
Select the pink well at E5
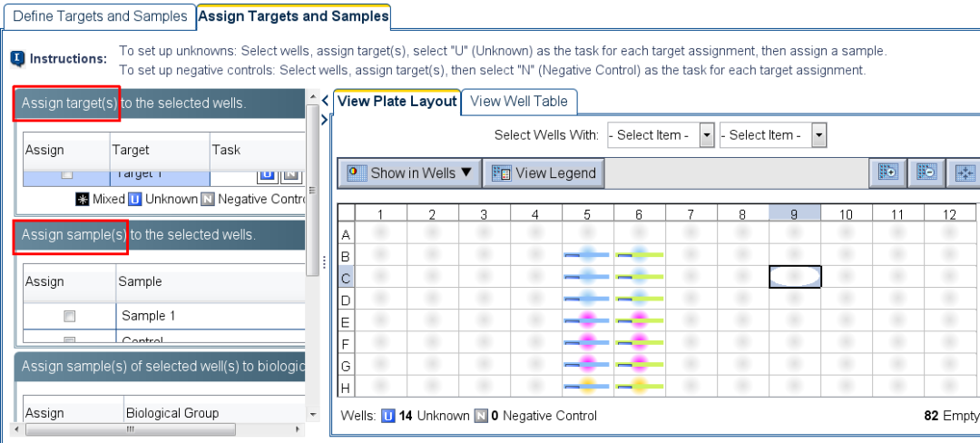(587, 320)
